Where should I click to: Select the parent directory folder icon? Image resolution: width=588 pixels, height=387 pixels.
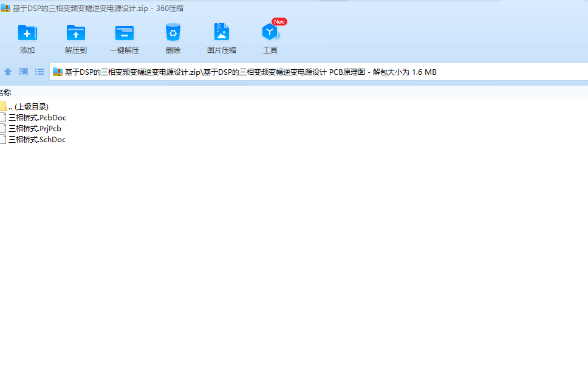(3, 106)
